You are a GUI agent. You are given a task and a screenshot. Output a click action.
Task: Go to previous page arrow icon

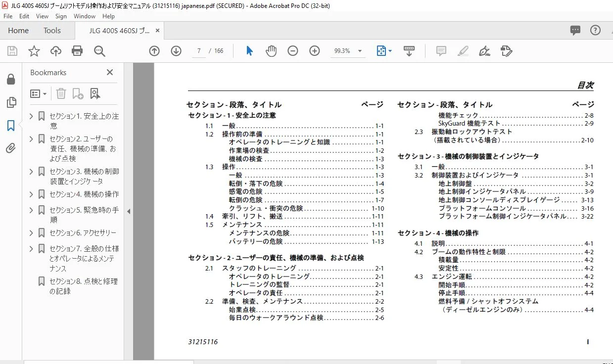154,51
